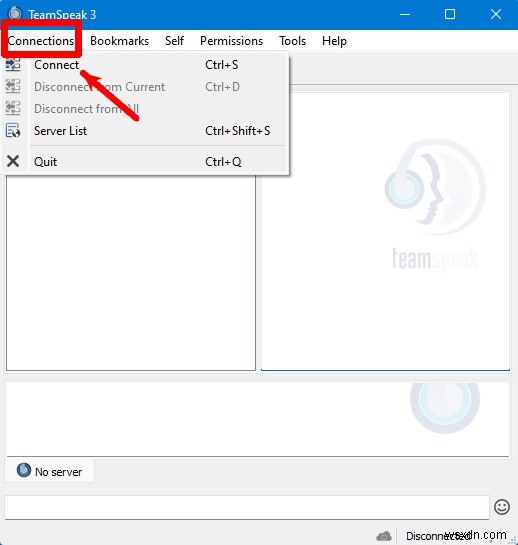Open the Connections menu

(41, 41)
